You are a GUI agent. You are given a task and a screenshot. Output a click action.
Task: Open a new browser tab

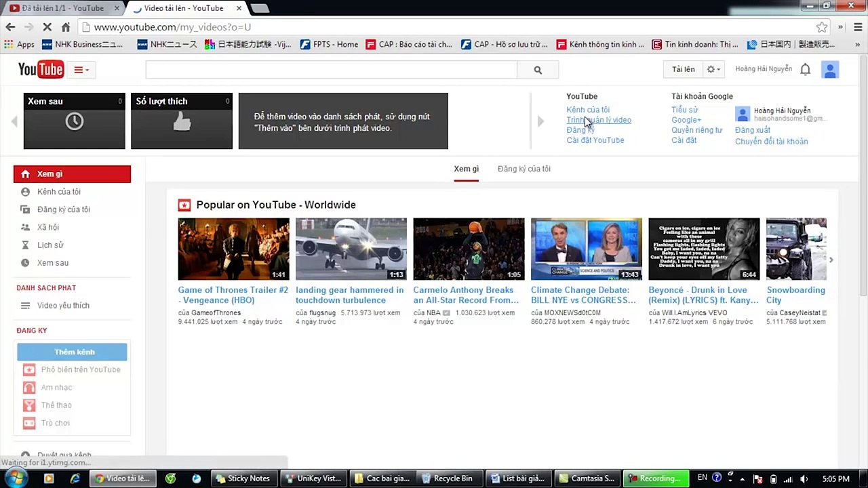260,8
